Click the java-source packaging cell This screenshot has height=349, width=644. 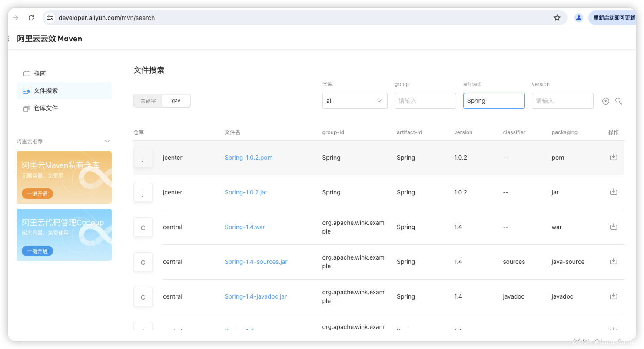pos(568,262)
